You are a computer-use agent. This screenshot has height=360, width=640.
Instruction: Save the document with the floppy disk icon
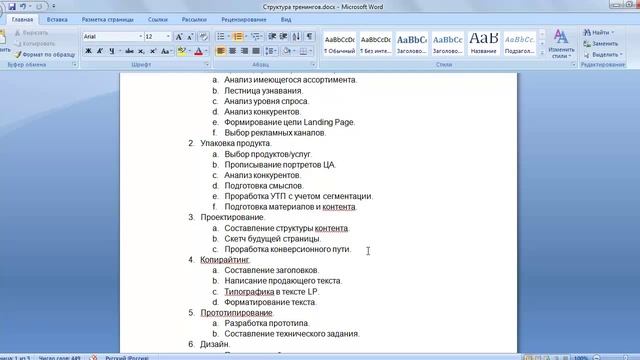tap(12, 7)
